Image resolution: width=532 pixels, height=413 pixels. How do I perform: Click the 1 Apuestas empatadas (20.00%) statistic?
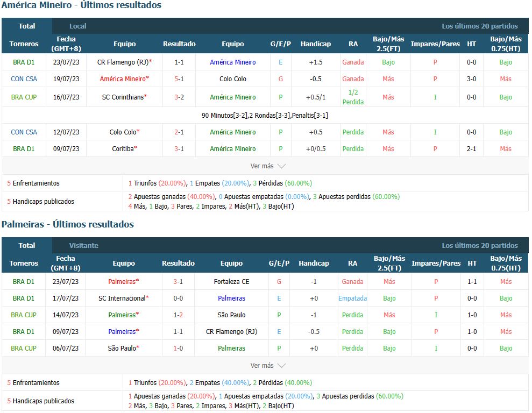(x=266, y=396)
